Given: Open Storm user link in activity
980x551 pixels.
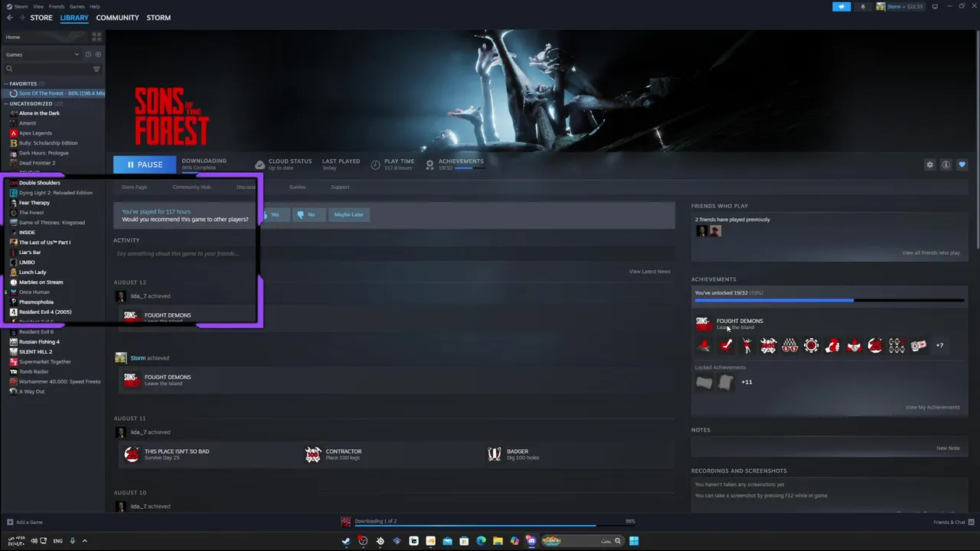Looking at the screenshot, I should [138, 358].
